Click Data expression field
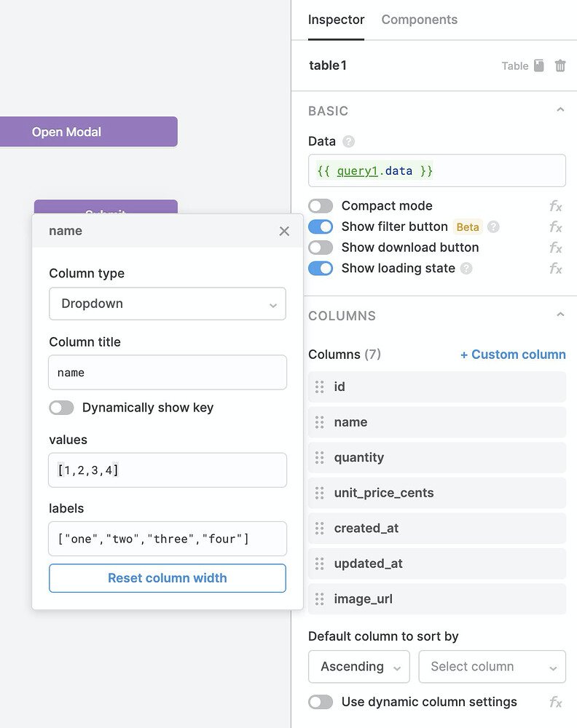577x728 pixels. [436, 171]
